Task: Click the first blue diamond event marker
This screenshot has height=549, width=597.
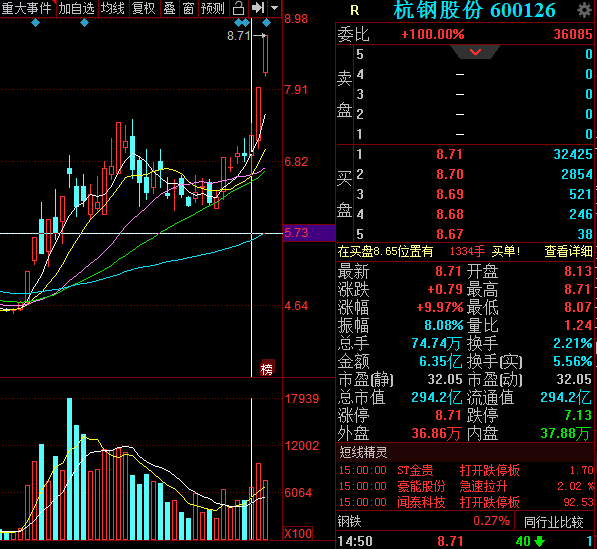Action: pos(35,23)
